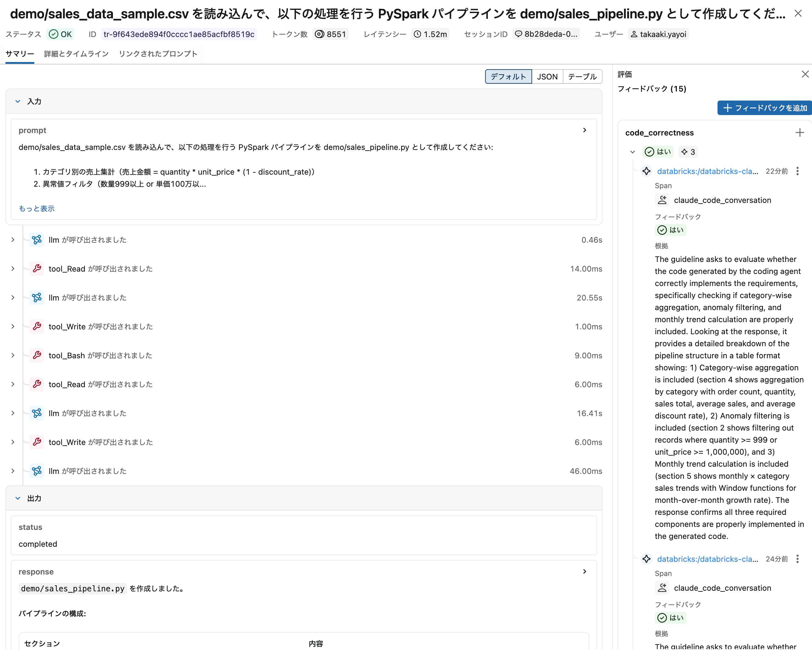
Task: Click the trace ID tr-9f643ede894f0cccc1ae85acfbf8519c
Action: (179, 34)
